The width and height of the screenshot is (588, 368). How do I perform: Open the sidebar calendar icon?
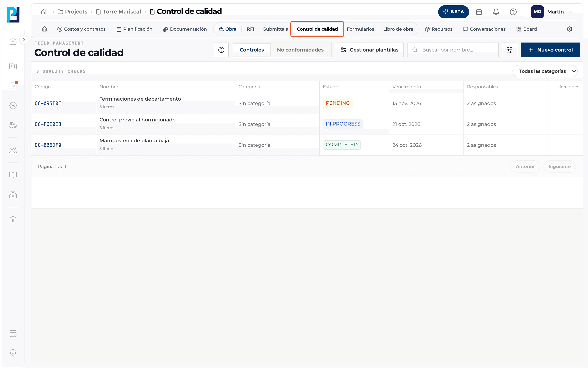(x=13, y=333)
